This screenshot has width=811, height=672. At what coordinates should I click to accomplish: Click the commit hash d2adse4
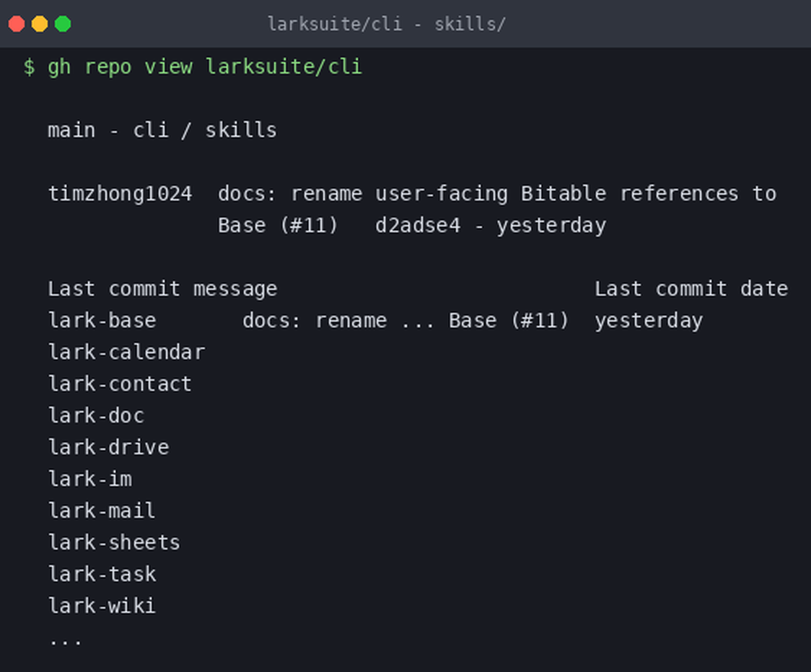418,226
